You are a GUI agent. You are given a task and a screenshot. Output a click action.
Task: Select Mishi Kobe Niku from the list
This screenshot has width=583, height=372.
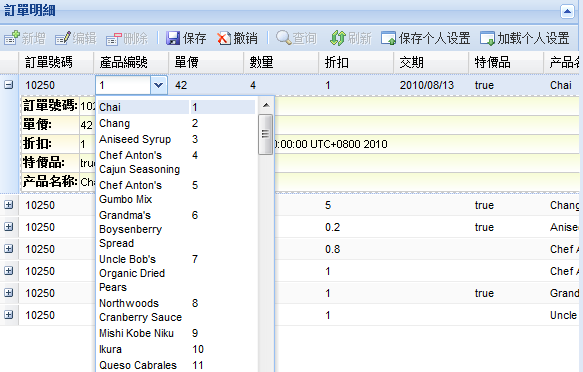176,333
